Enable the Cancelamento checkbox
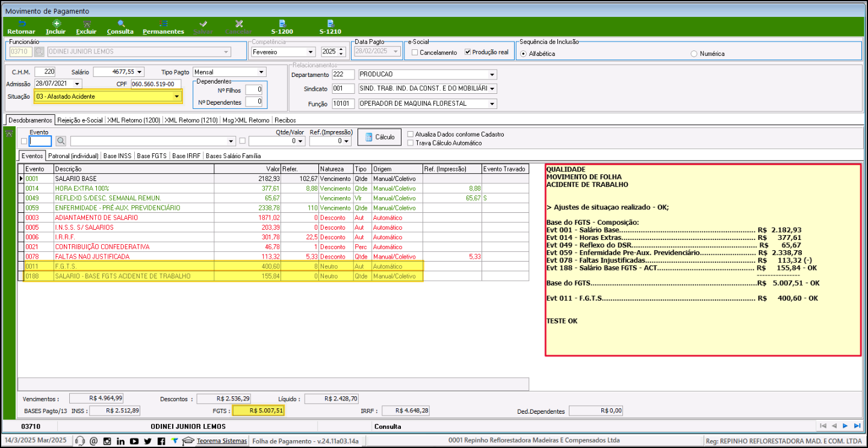This screenshot has width=868, height=448. (x=414, y=53)
